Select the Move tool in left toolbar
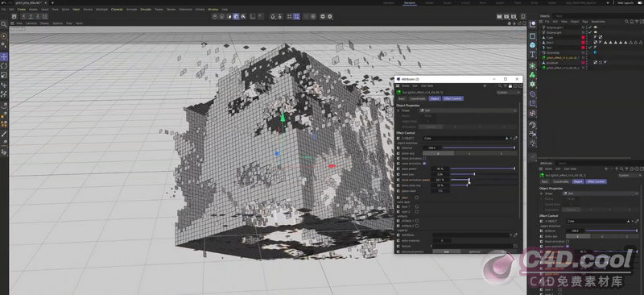This screenshot has width=644, height=295. click(x=4, y=56)
